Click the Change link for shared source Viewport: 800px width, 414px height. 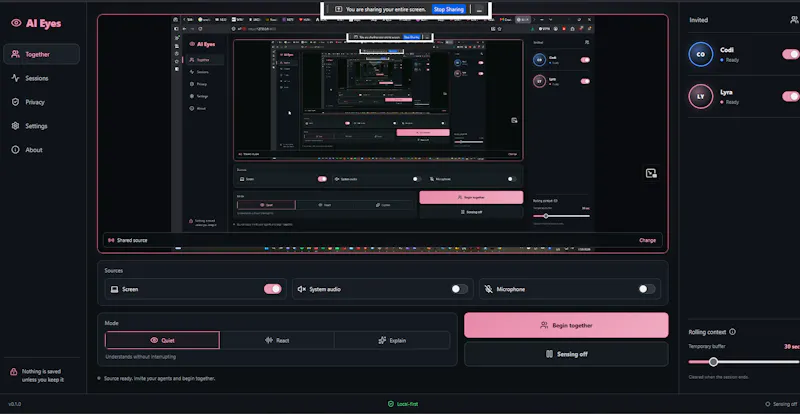647,240
